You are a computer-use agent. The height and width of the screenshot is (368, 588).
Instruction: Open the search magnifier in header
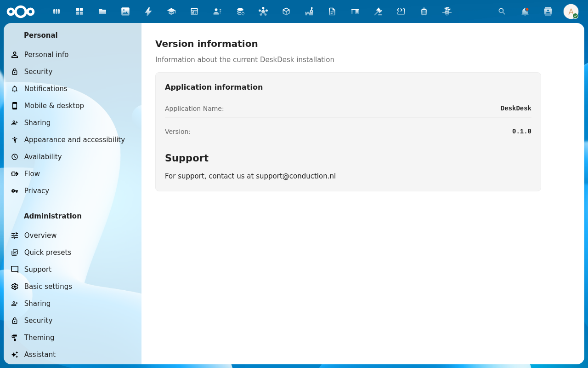point(502,11)
